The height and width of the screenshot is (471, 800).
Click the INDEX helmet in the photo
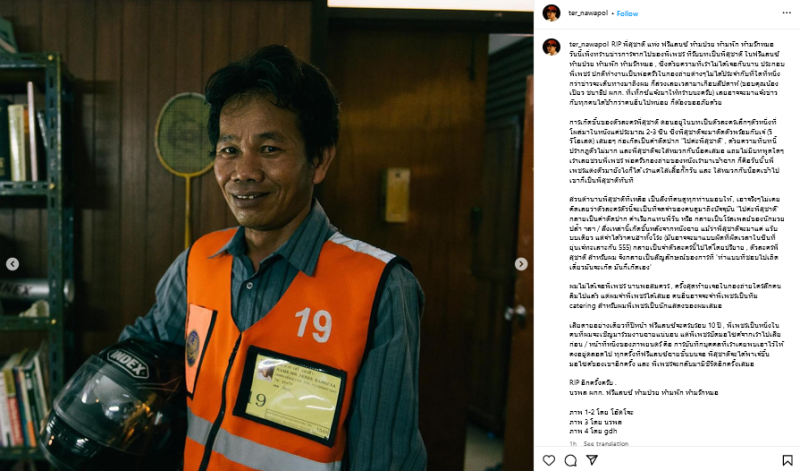[x=113, y=403]
